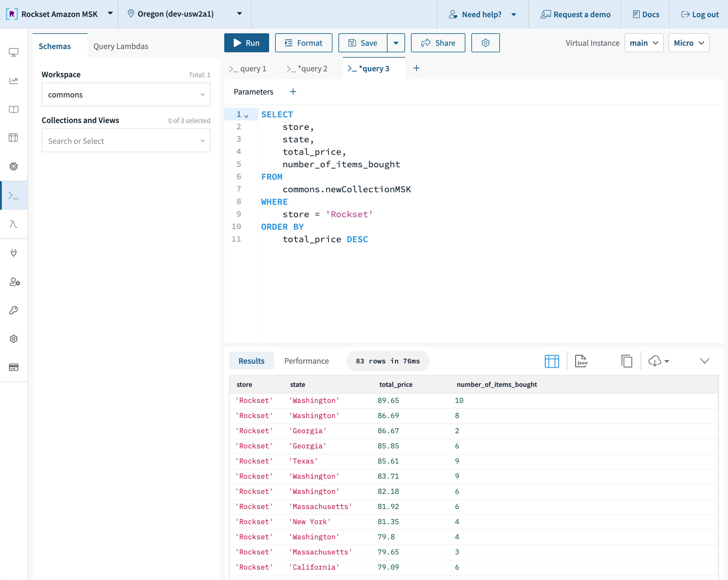Collapse the results panel chevron
The width and height of the screenshot is (728, 580).
705,361
